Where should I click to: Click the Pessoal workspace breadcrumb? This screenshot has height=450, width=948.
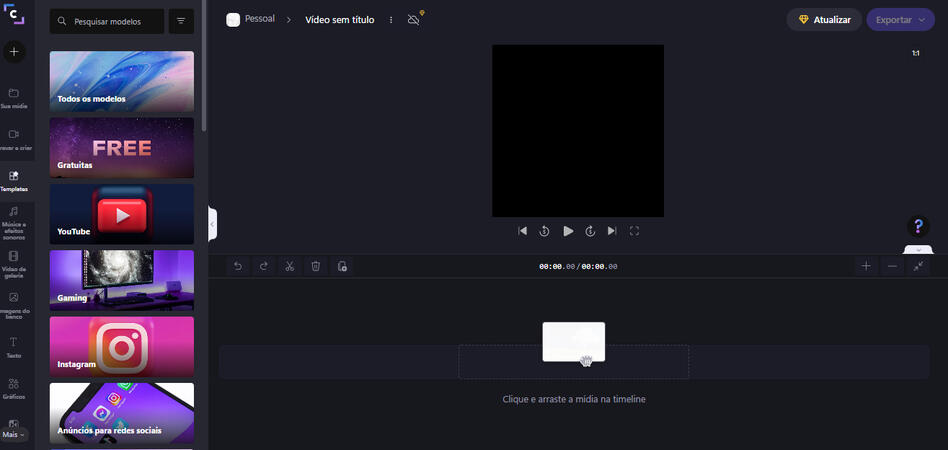coord(250,19)
